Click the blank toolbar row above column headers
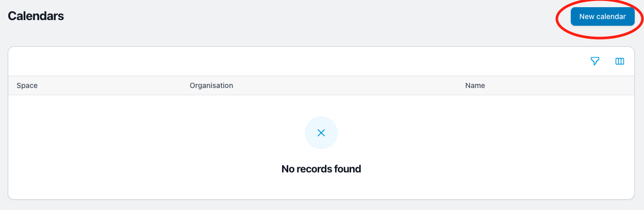The image size is (644, 210). tap(294, 61)
